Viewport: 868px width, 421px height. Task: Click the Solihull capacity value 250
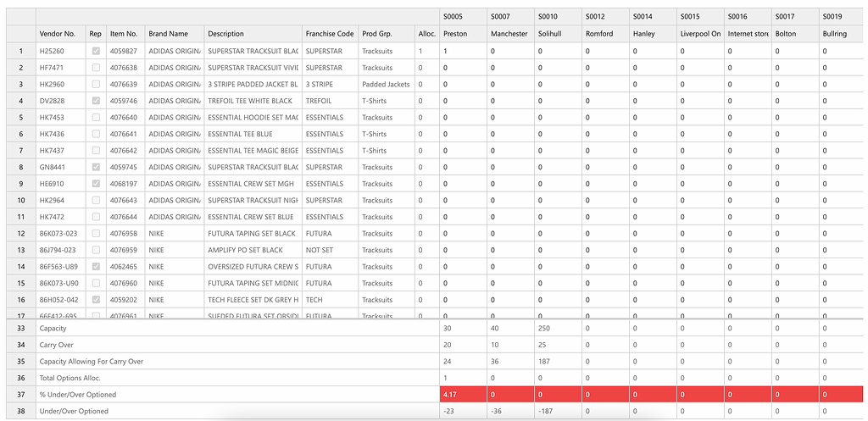click(558, 328)
